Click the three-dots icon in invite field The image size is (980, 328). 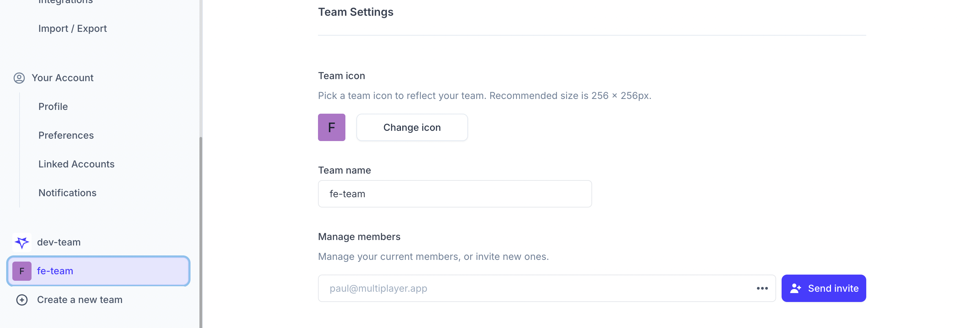click(x=762, y=289)
